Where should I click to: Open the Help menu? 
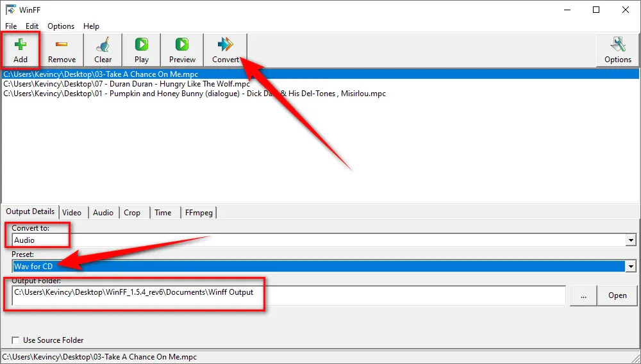pyautogui.click(x=91, y=26)
